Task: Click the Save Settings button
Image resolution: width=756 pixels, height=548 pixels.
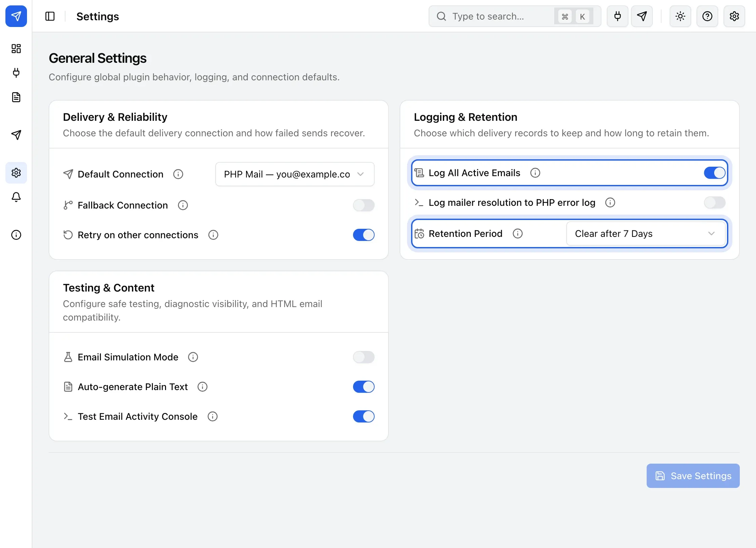Action: 693,476
